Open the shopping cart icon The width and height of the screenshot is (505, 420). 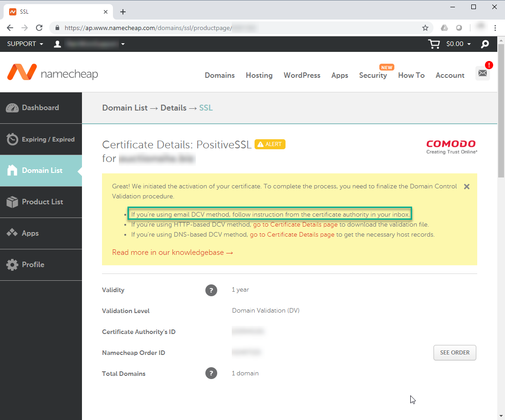[x=434, y=44]
